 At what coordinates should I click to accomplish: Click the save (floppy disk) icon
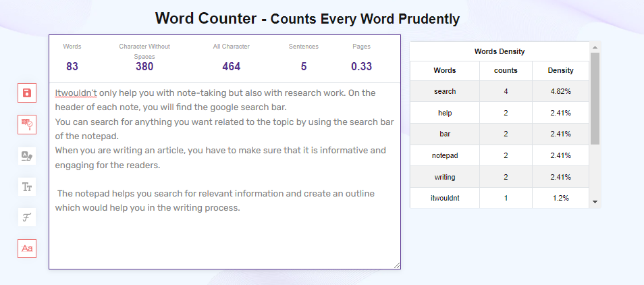click(27, 93)
